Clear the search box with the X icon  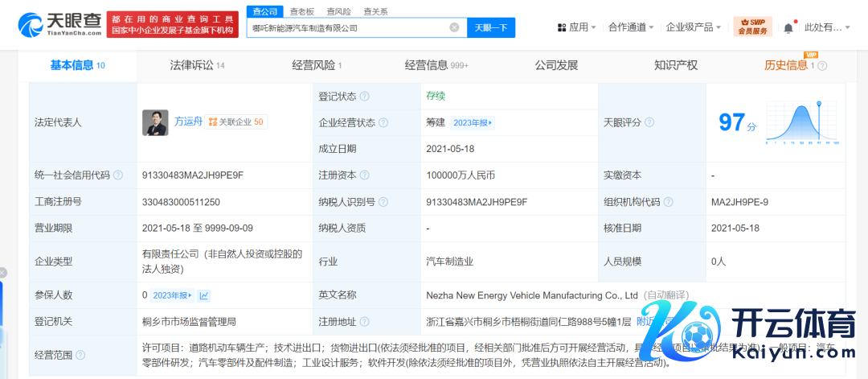tap(454, 27)
